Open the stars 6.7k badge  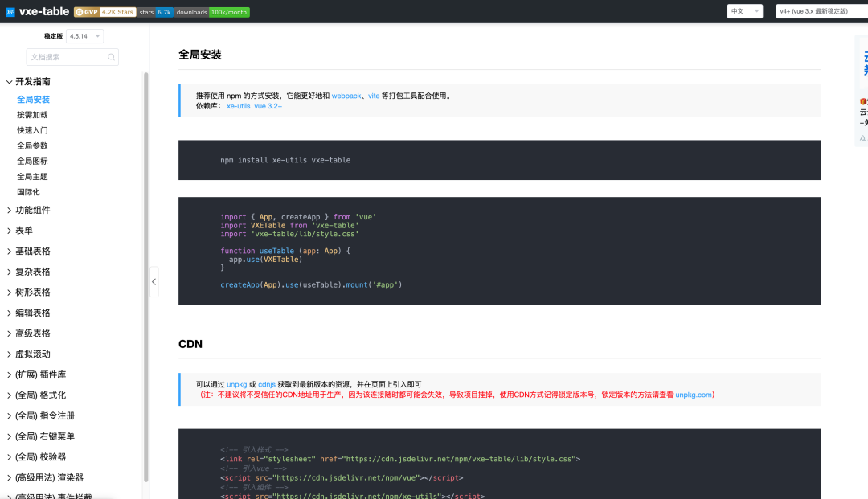click(156, 12)
